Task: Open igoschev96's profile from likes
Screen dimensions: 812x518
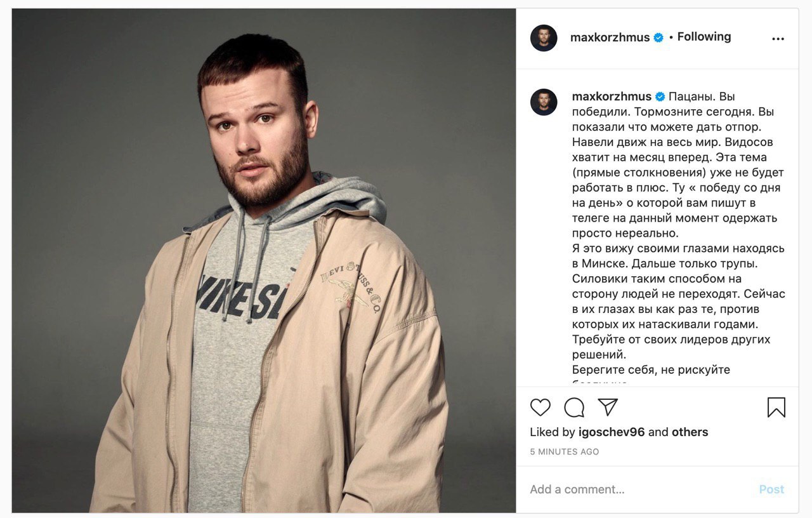Action: click(612, 432)
